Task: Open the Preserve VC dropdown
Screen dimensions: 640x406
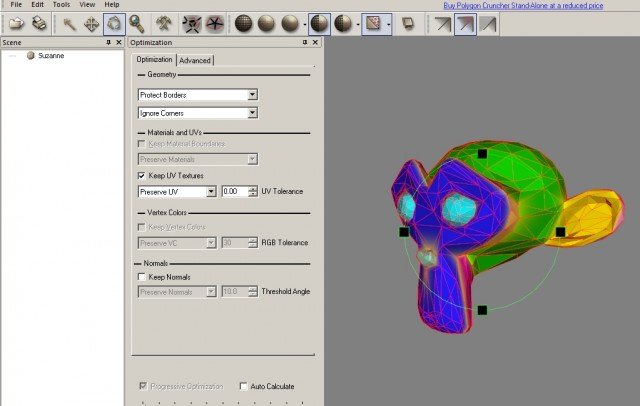Action: click(x=211, y=243)
